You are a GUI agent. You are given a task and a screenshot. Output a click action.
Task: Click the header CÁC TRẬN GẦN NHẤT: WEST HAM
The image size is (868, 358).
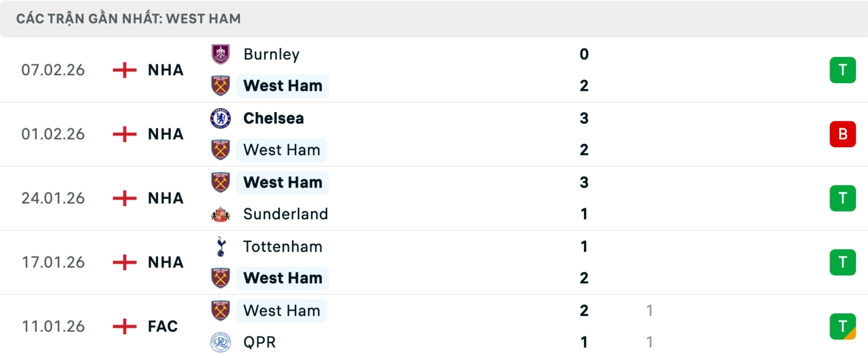click(x=129, y=19)
